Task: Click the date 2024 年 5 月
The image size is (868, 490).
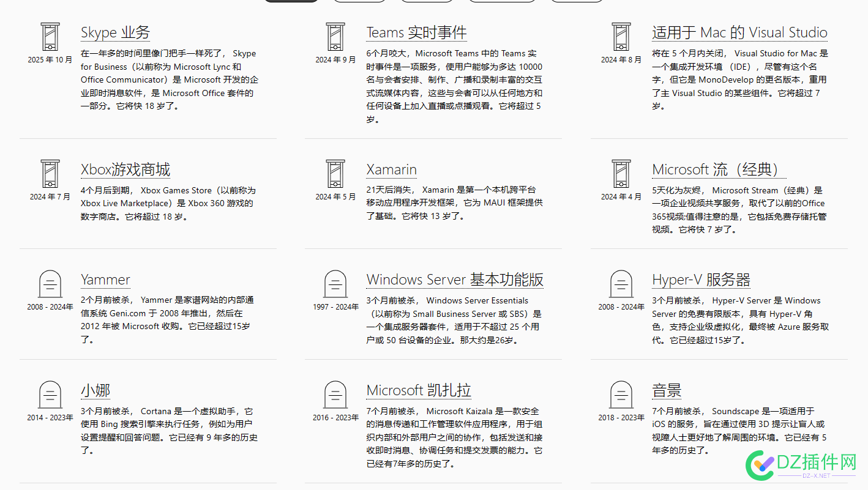Action: click(x=335, y=197)
